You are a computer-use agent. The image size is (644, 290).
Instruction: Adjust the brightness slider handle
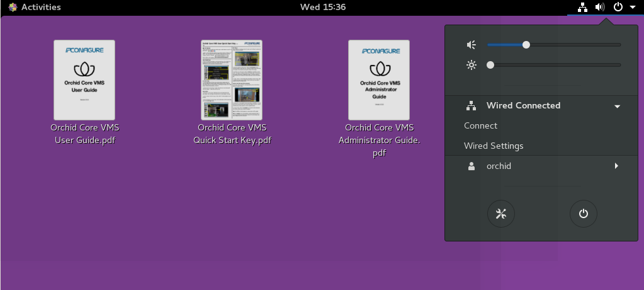(490, 65)
